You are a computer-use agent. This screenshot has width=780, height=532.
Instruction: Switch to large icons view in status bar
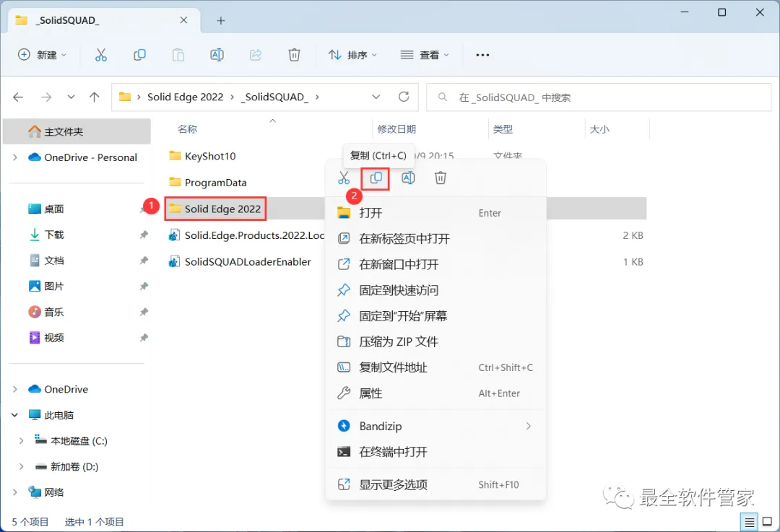[767, 522]
